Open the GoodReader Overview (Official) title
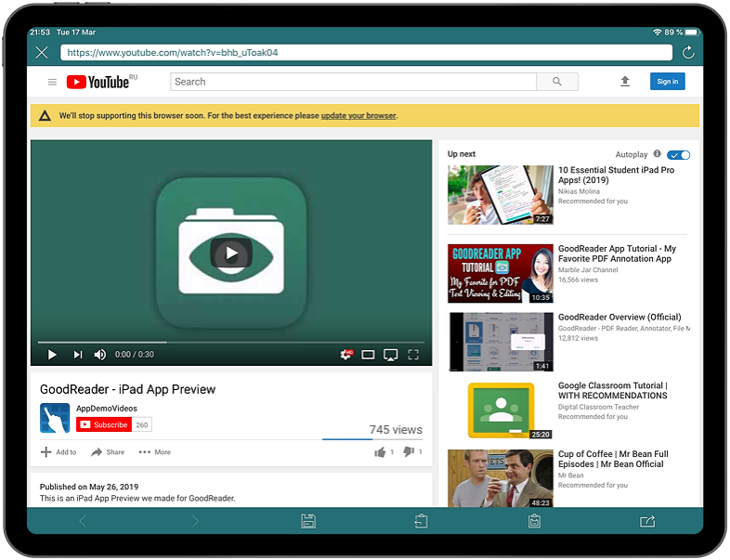 tap(619, 317)
